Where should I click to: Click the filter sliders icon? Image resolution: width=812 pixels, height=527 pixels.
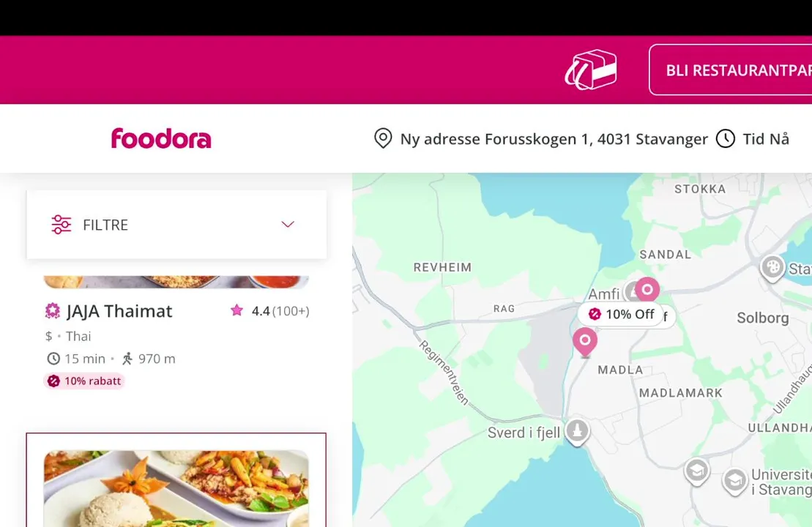click(61, 224)
